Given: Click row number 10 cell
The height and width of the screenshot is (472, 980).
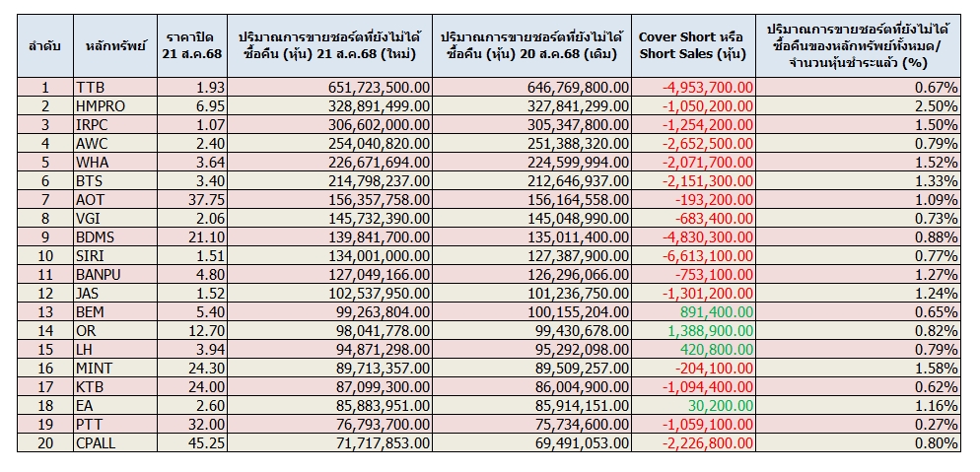Looking at the screenshot, I should click(45, 256).
